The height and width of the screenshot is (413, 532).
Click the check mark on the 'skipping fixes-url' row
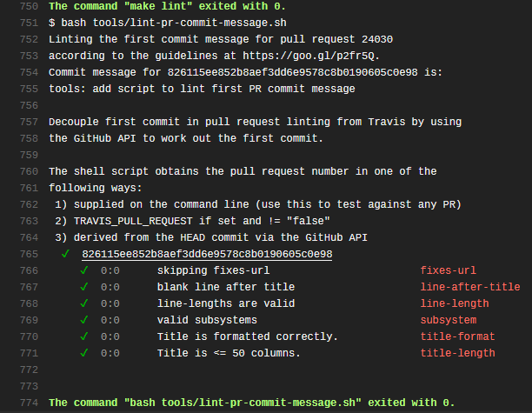pos(84,270)
